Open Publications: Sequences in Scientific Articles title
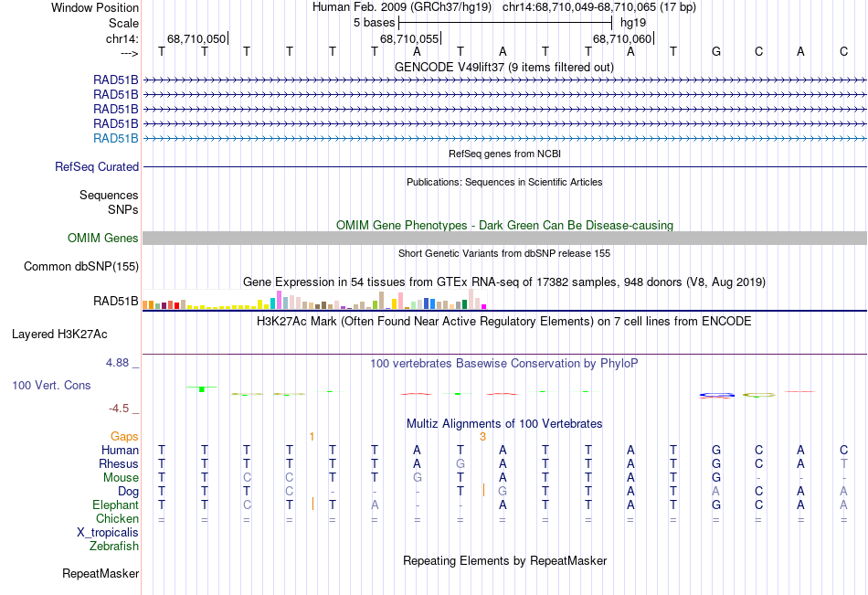Image resolution: width=868 pixels, height=595 pixels. tap(504, 182)
